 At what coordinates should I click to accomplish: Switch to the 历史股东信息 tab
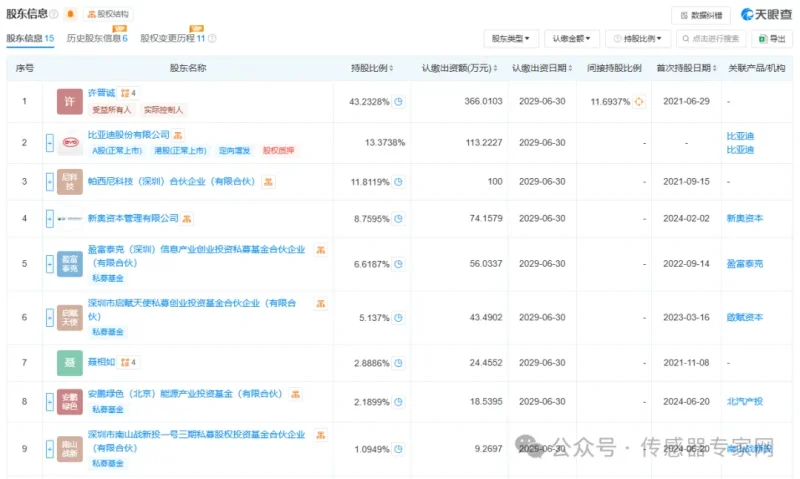97,38
